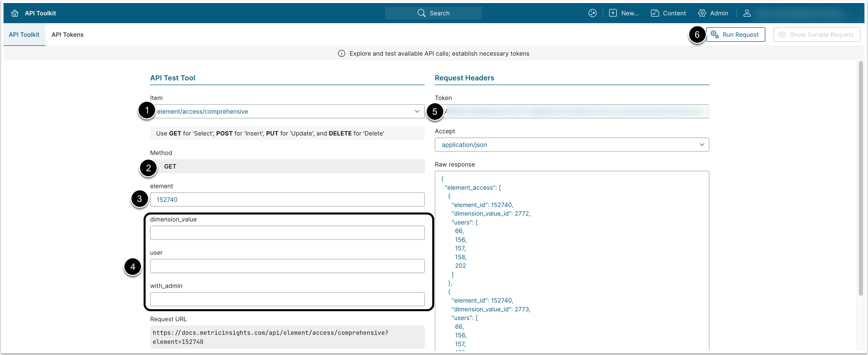Click the Show Sample Request button
The height and width of the screenshot is (355, 868).
click(x=816, y=35)
